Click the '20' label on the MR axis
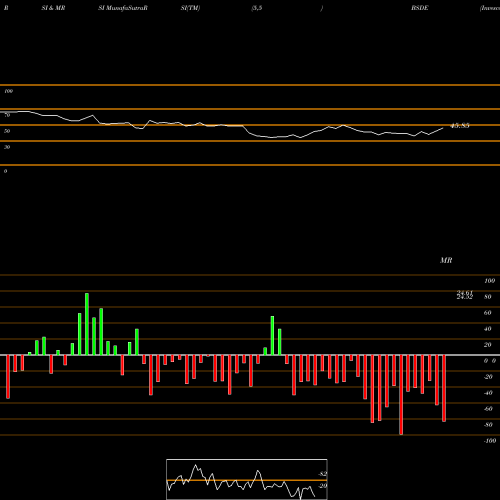 (x=487, y=345)
